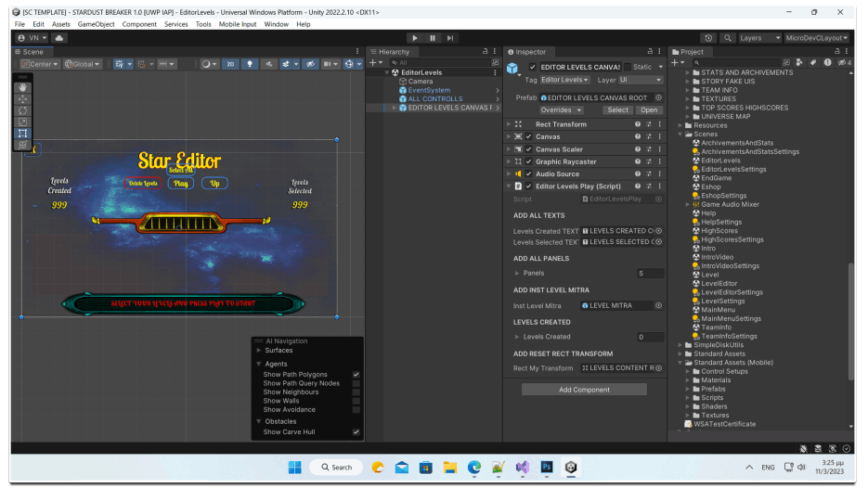
Task: Open the undo history icon
Action: tap(708, 38)
